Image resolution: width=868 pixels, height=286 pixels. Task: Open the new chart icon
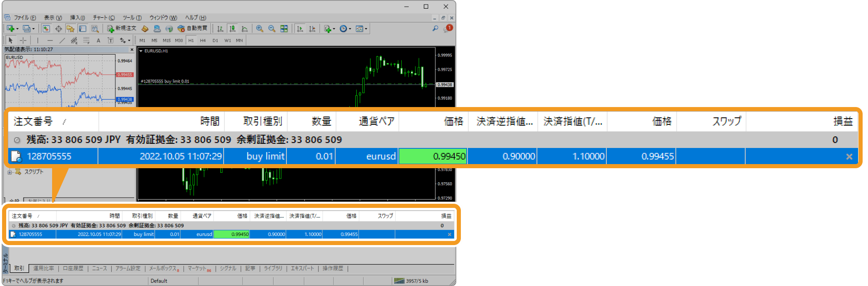click(x=10, y=29)
